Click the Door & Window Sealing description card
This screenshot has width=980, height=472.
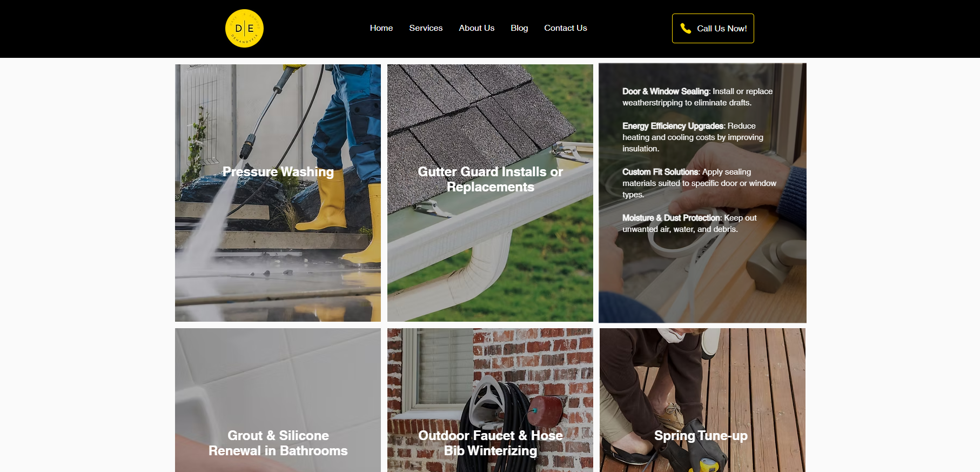702,193
